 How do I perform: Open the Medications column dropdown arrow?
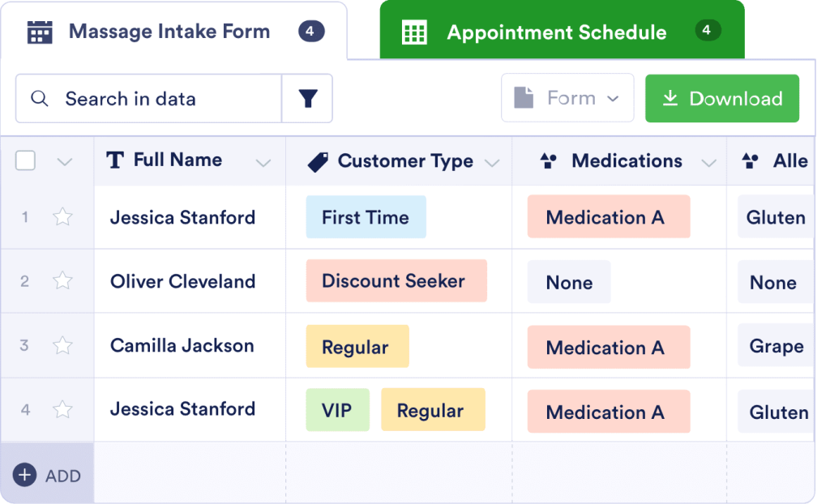point(708,163)
